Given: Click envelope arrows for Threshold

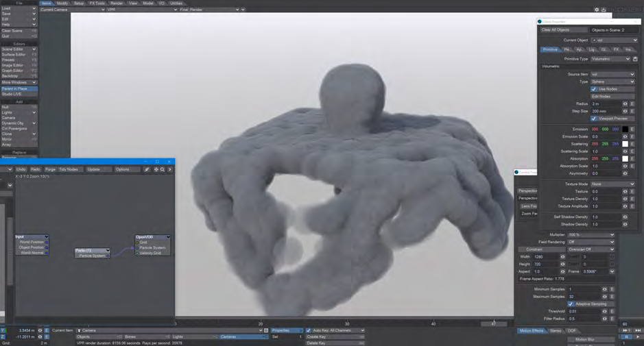Looking at the screenshot, I should pos(605,312).
